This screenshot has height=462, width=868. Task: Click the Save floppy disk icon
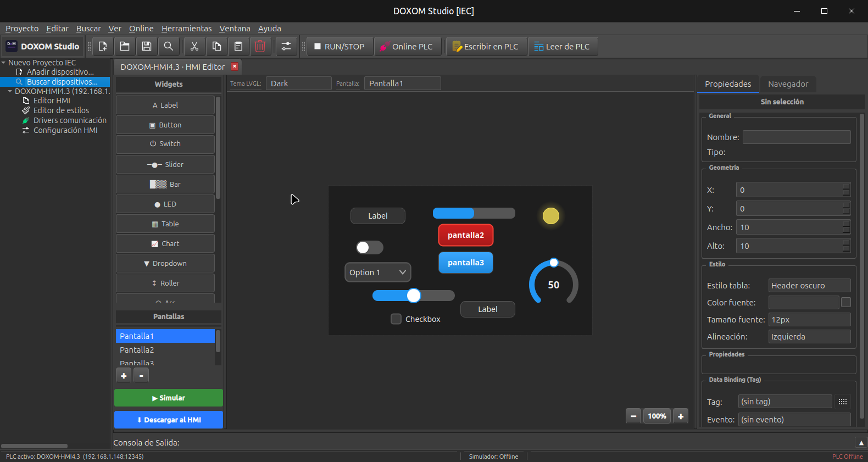coord(147,47)
